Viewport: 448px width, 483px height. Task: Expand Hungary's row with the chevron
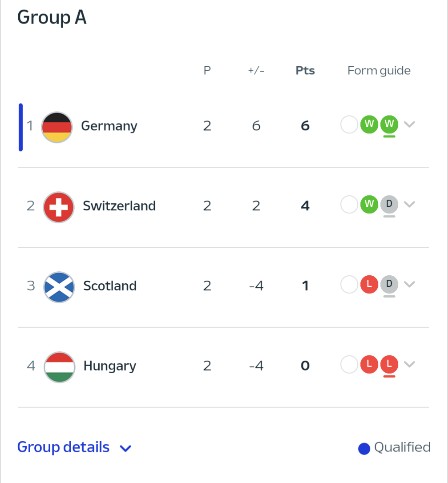pyautogui.click(x=409, y=364)
